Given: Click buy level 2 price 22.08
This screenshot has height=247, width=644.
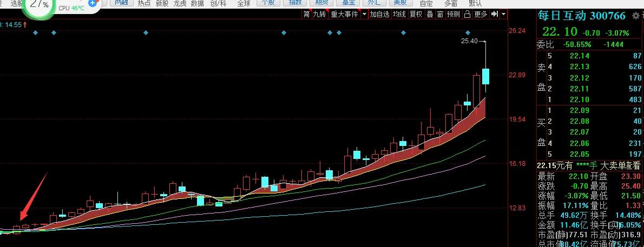Looking at the screenshot, I should click(x=579, y=121).
